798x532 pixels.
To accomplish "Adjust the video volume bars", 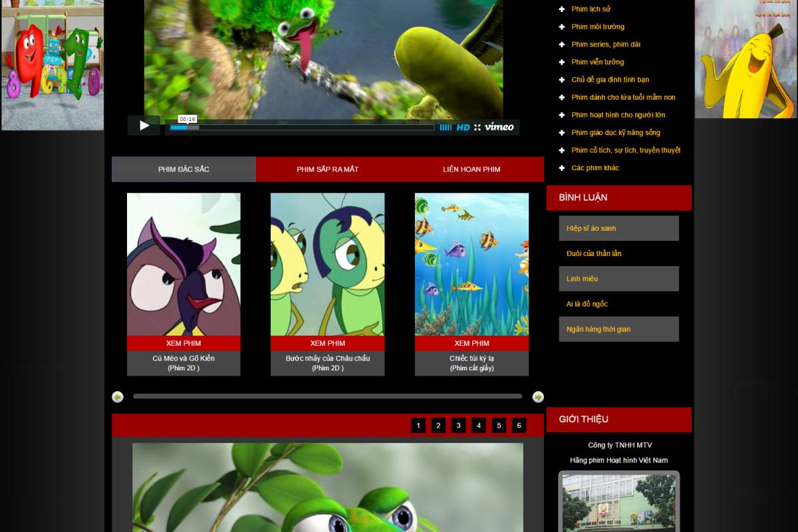I will click(445, 127).
